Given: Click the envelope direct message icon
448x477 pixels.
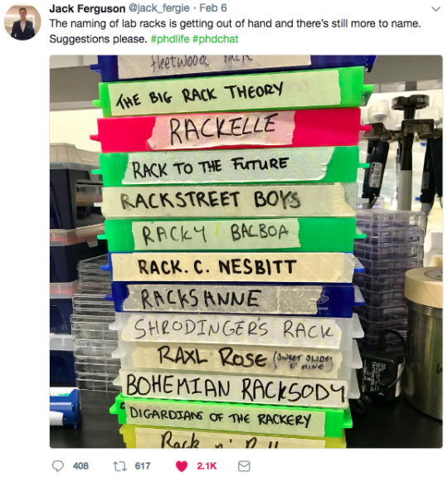Looking at the screenshot, I should 244,466.
